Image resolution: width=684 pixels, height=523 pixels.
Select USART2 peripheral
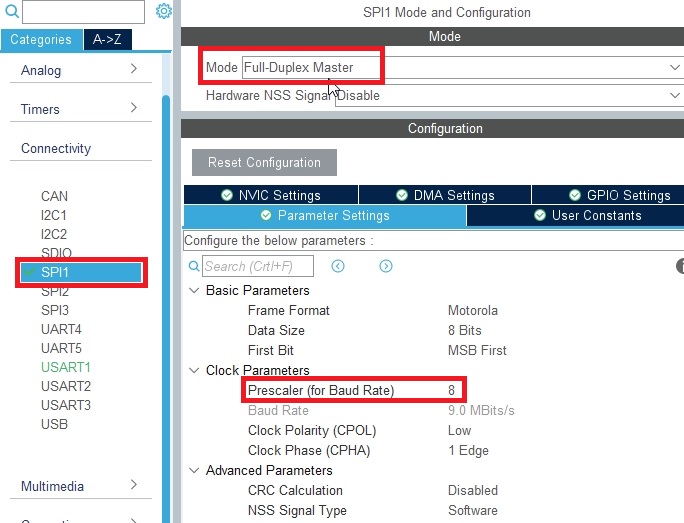(x=66, y=386)
